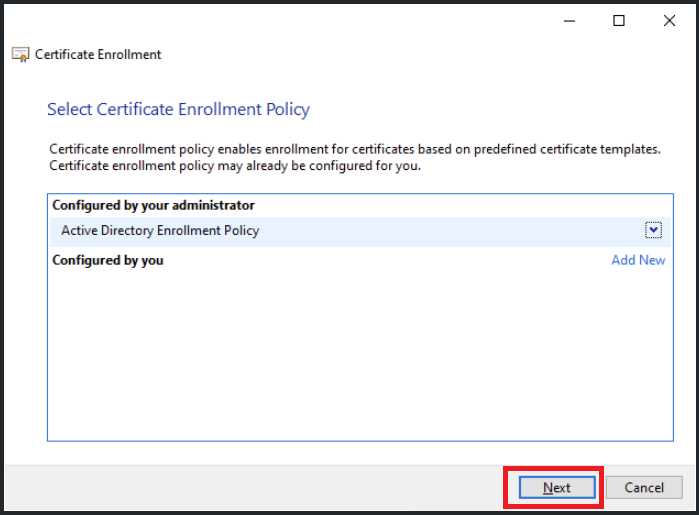Expand the Active Directory Enrollment Policy details chevron

point(653,230)
